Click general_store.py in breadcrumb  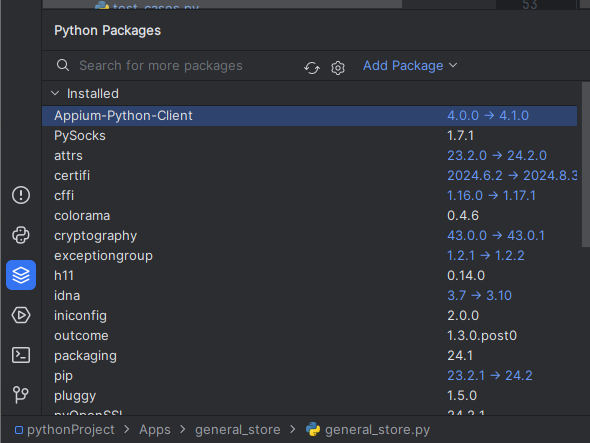(x=377, y=429)
